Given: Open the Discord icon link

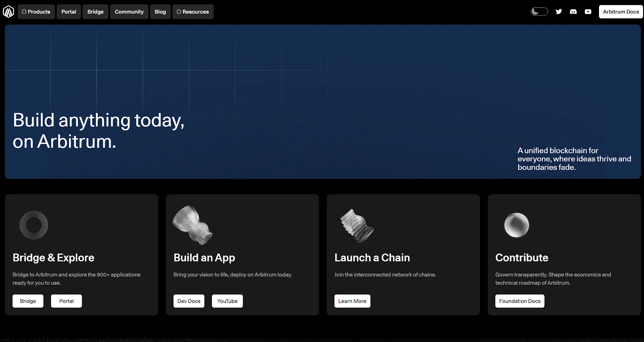Looking at the screenshot, I should 573,12.
